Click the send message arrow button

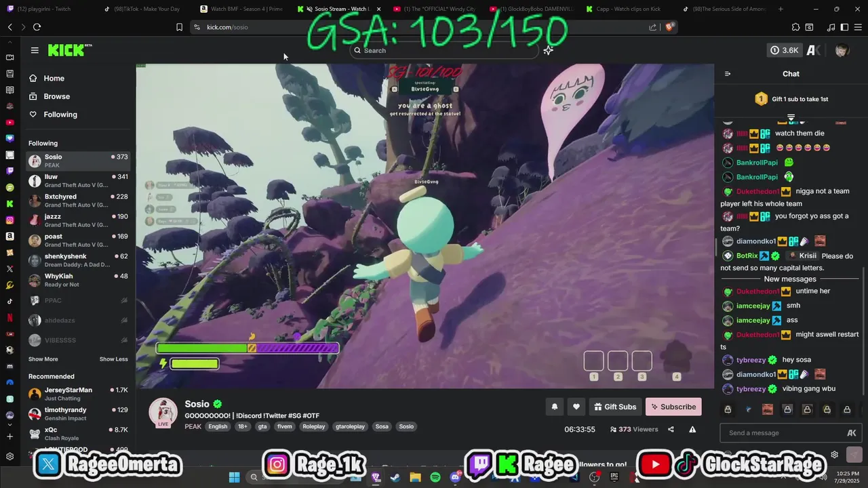[x=854, y=455]
